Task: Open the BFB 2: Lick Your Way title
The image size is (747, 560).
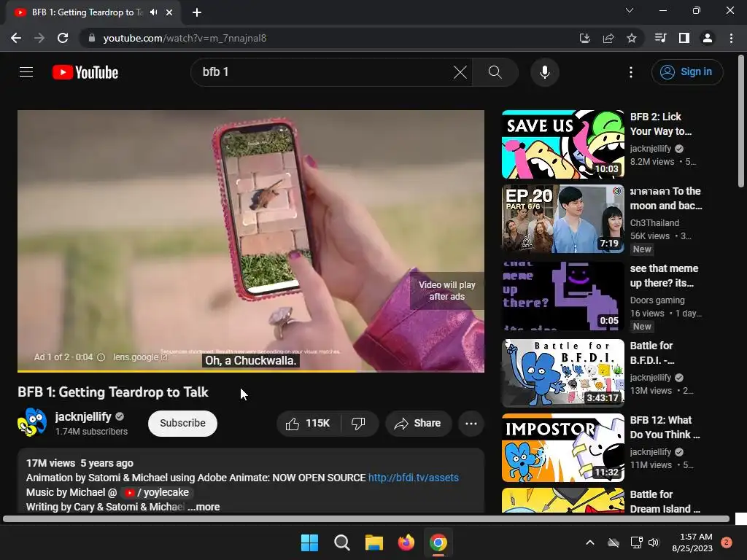Action: [661, 124]
